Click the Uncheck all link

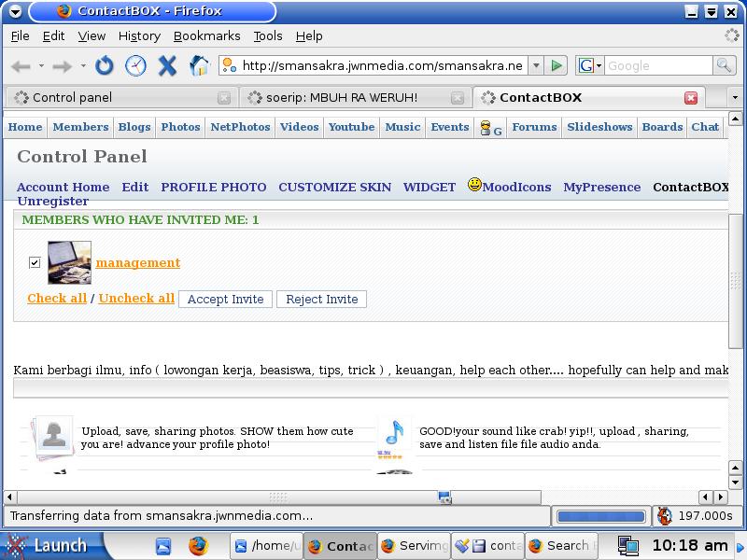coord(136,298)
